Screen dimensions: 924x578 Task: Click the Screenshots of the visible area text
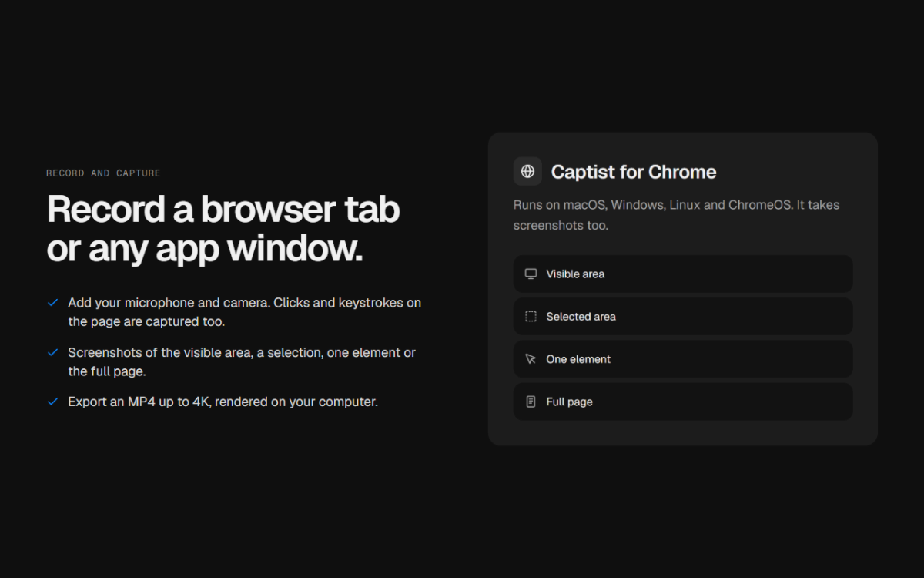click(x=242, y=361)
